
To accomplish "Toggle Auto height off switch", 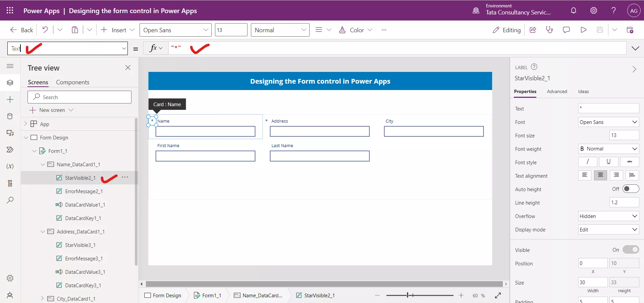I will [x=631, y=189].
